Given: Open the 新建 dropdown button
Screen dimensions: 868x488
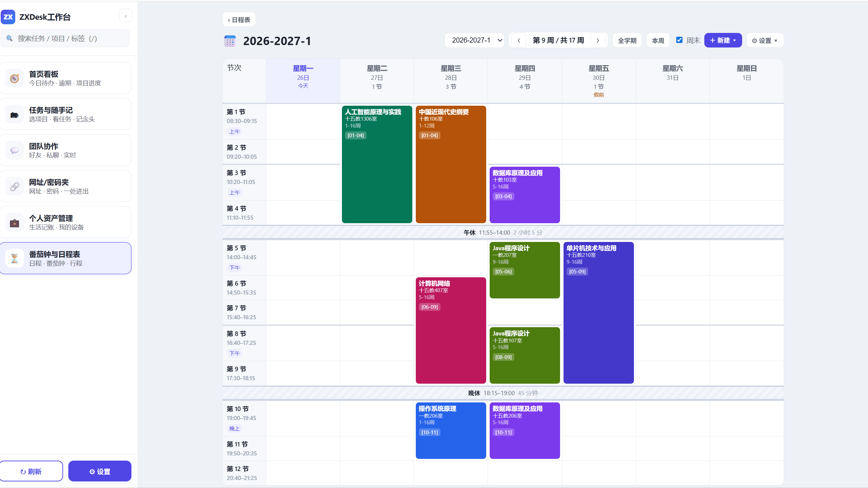Looking at the screenshot, I should [x=723, y=40].
